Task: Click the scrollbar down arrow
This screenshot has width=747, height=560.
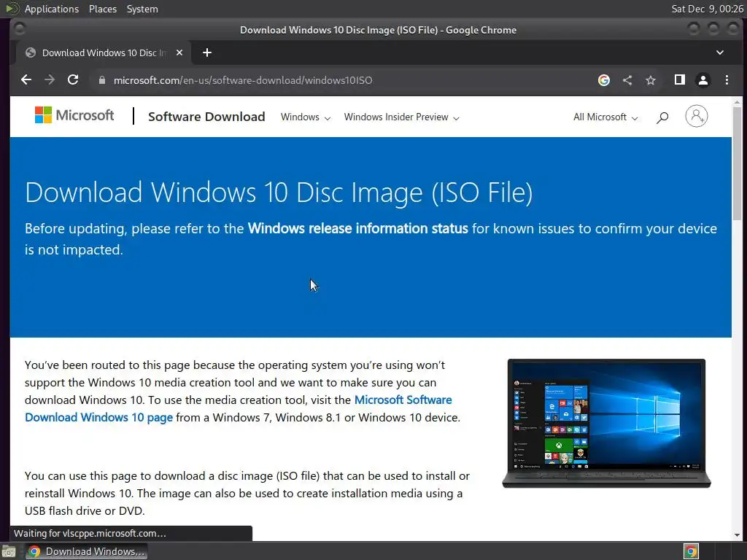Action: tap(737, 535)
